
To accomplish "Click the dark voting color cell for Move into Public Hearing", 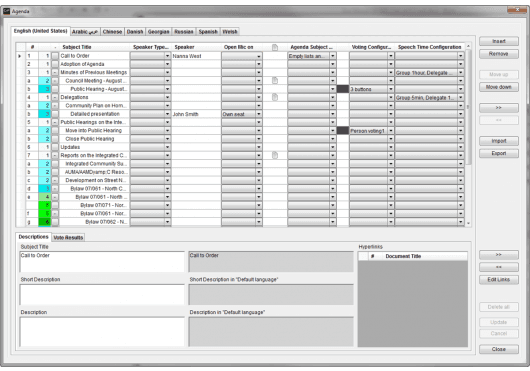I will click(343, 131).
